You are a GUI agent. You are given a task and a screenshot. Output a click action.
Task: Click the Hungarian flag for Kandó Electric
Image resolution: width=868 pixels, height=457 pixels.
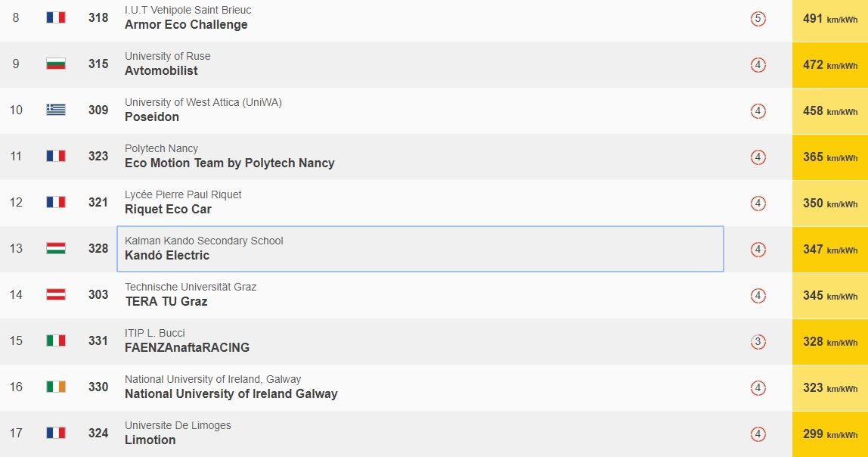(56, 248)
